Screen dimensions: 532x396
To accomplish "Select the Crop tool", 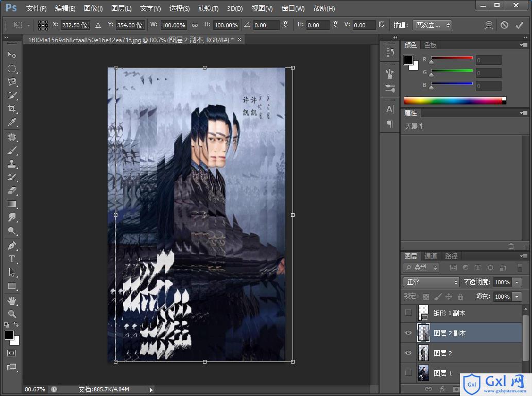I will [11, 109].
